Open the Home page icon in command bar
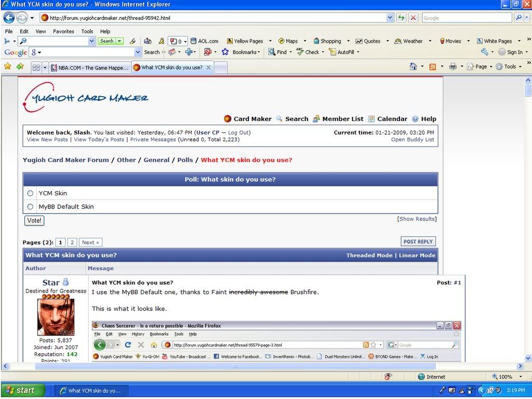This screenshot has width=532, height=399. [413, 66]
